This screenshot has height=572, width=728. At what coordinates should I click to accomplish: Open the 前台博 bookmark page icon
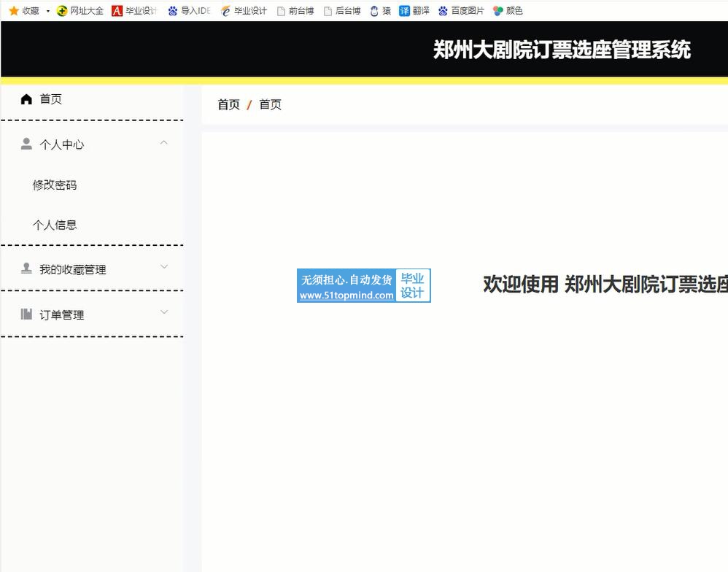coord(281,11)
